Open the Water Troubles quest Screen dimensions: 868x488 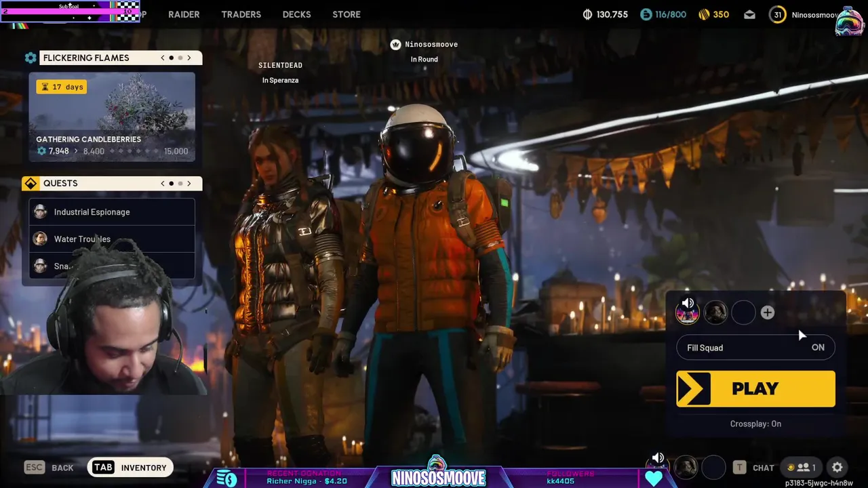click(x=112, y=239)
